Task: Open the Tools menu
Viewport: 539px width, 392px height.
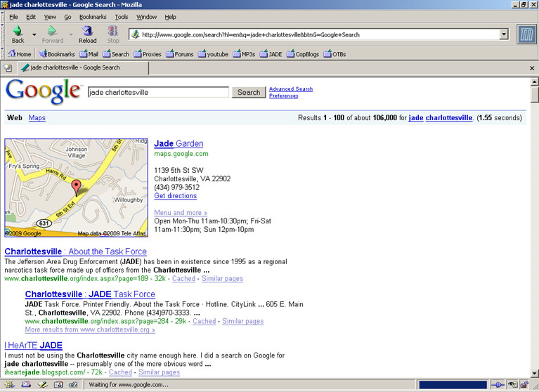Action: (x=122, y=17)
